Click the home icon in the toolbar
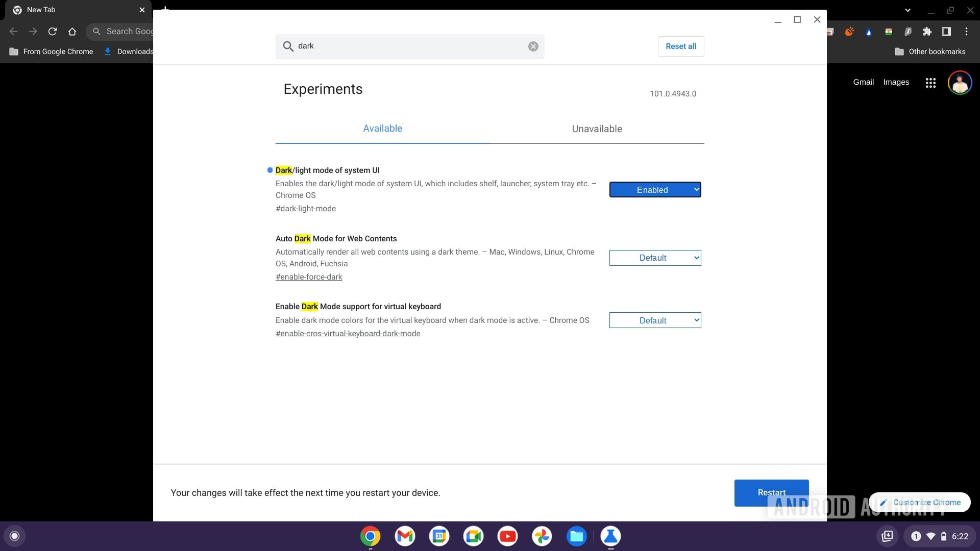Image resolution: width=980 pixels, height=551 pixels. click(x=72, y=31)
